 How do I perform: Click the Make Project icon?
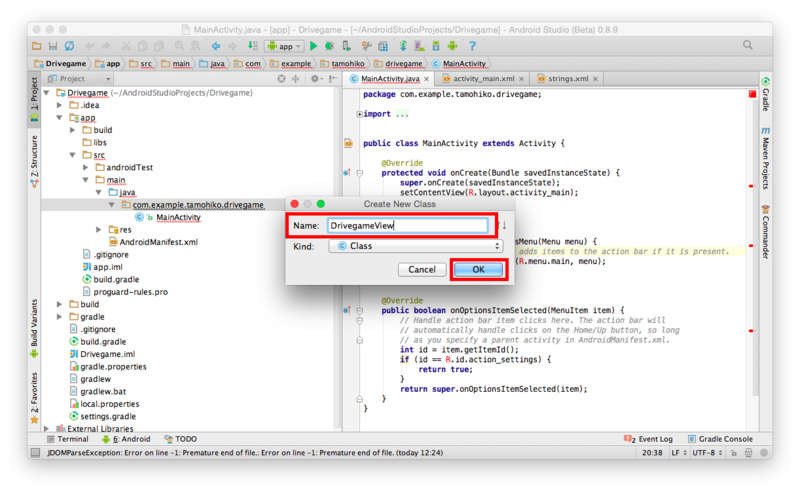coord(253,46)
